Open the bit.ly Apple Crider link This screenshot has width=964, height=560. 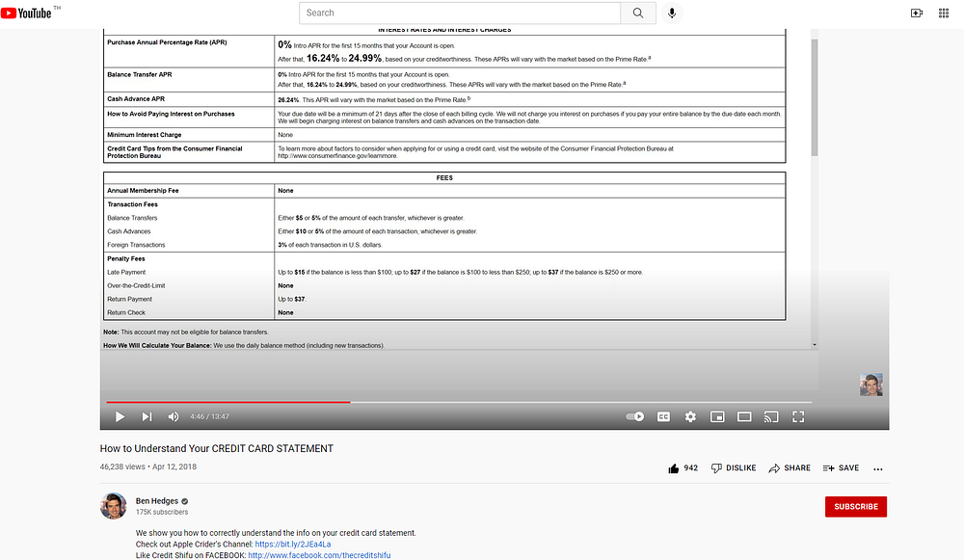click(293, 544)
